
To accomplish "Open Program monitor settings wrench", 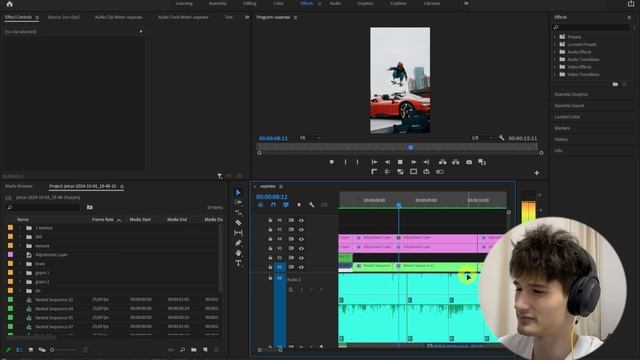I will (x=501, y=138).
